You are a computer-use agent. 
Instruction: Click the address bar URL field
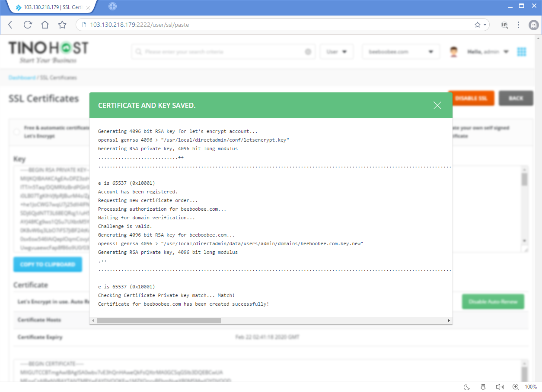[x=277, y=25]
